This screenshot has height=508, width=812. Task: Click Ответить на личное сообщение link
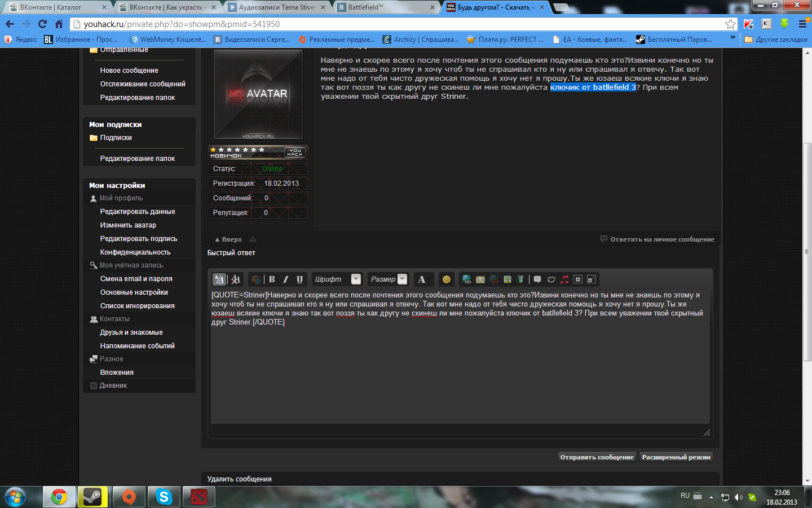click(657, 239)
